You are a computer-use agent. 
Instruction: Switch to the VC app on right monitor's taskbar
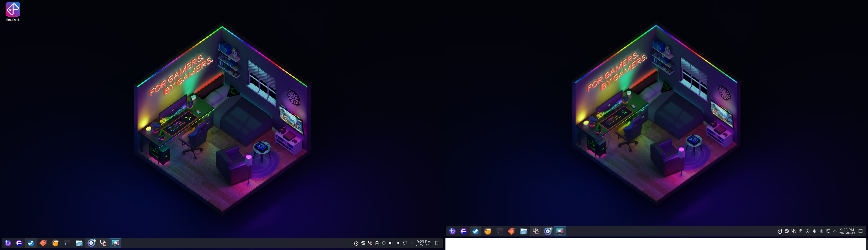[x=536, y=231]
